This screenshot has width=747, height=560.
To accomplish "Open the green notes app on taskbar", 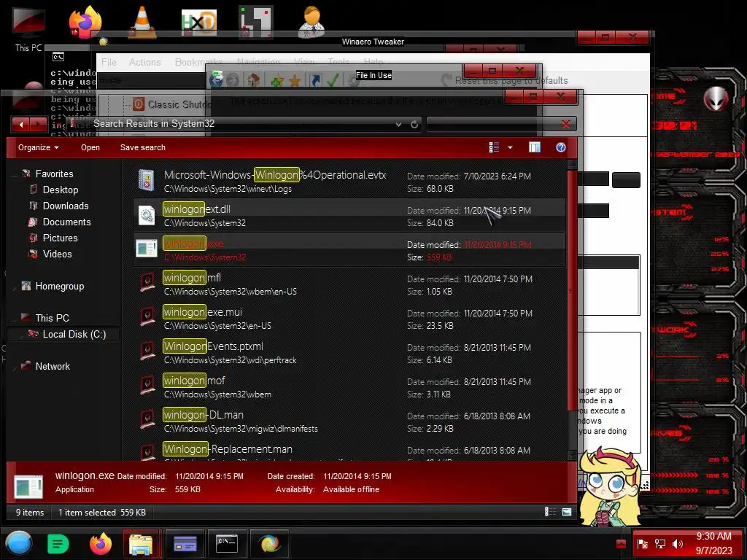I will pos(58,543).
